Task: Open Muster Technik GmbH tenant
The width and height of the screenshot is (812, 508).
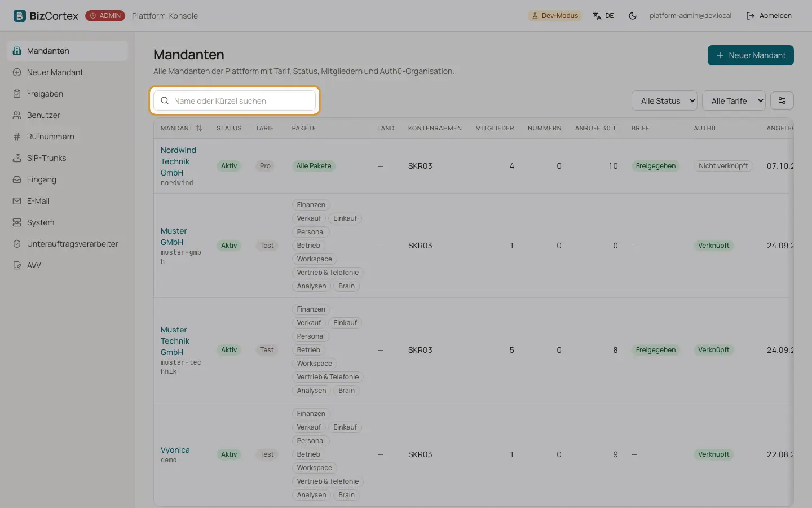Action: tap(175, 341)
